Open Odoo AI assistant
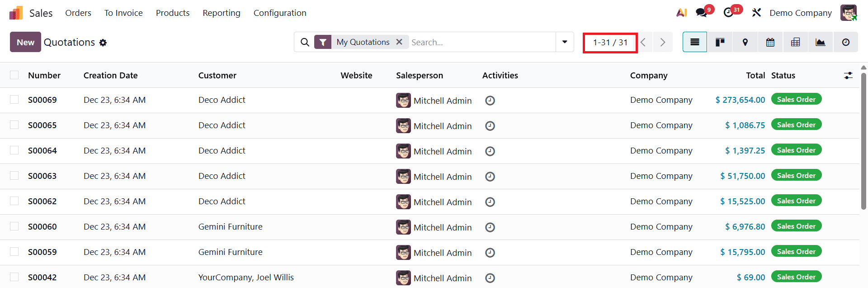This screenshot has height=288, width=868. pos(681,13)
